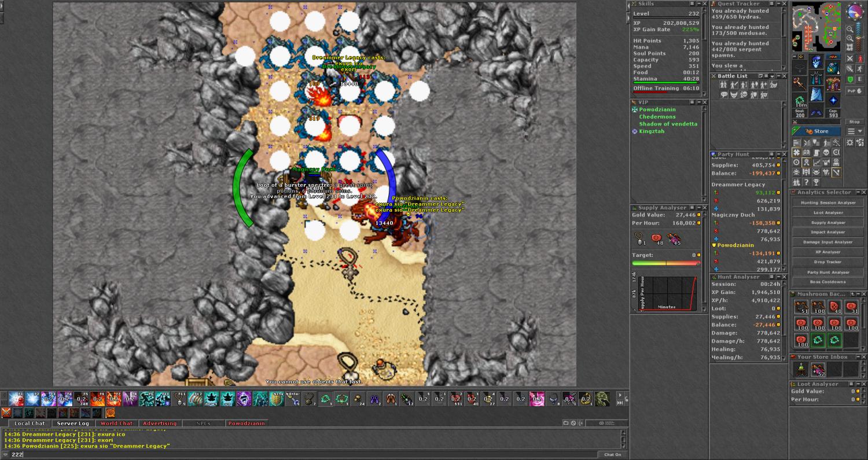The image size is (868, 460).
Task: Toggle Chat On button
Action: coord(613,454)
